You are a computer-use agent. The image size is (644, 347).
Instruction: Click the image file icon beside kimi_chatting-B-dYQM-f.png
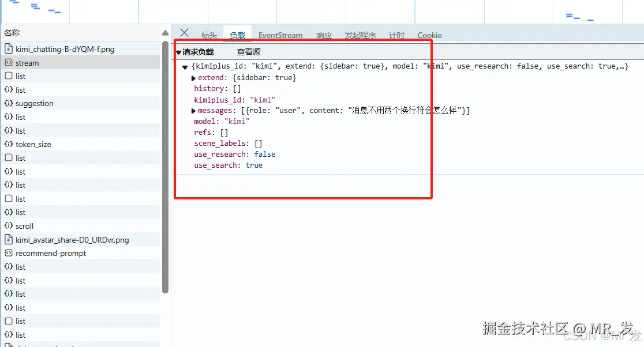(x=9, y=49)
